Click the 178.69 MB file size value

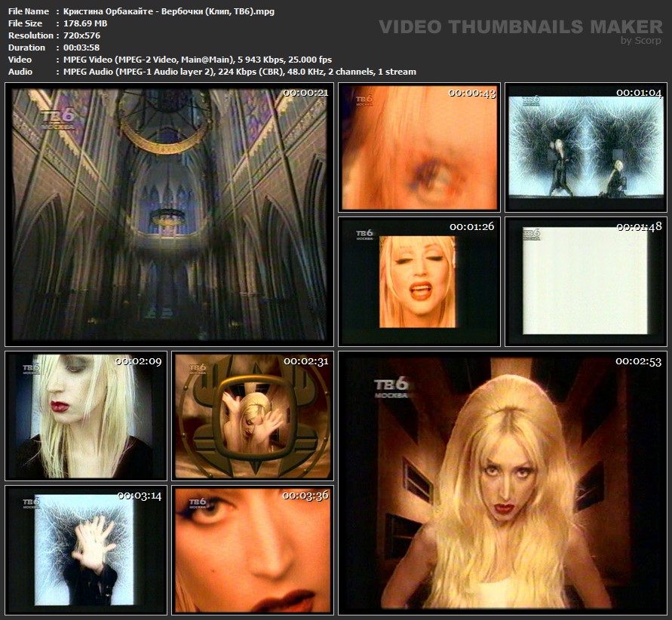pyautogui.click(x=81, y=23)
